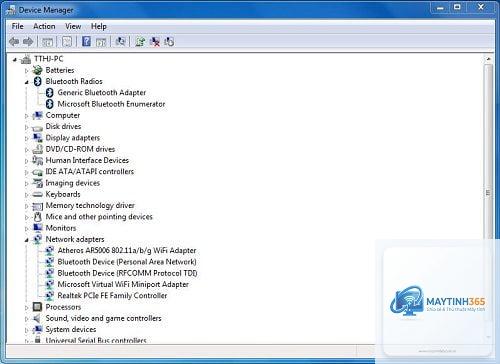
Task: Click the Display adapters category icon
Action: point(38,138)
